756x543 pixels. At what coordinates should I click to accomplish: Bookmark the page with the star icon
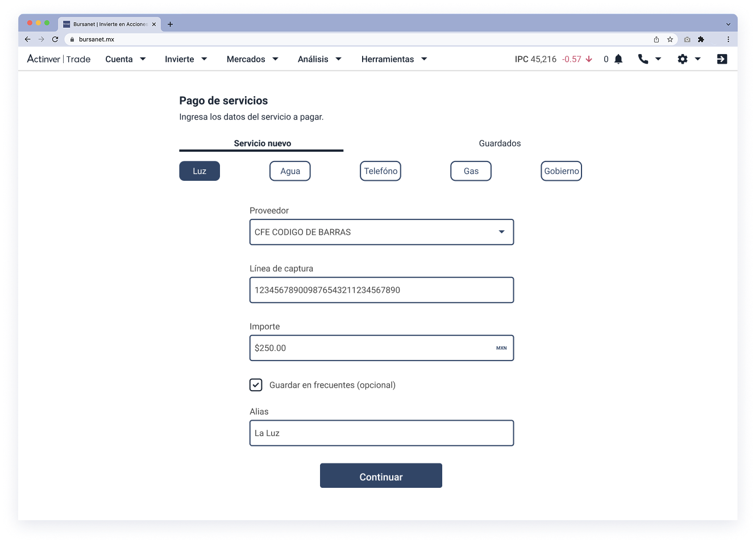pyautogui.click(x=670, y=39)
